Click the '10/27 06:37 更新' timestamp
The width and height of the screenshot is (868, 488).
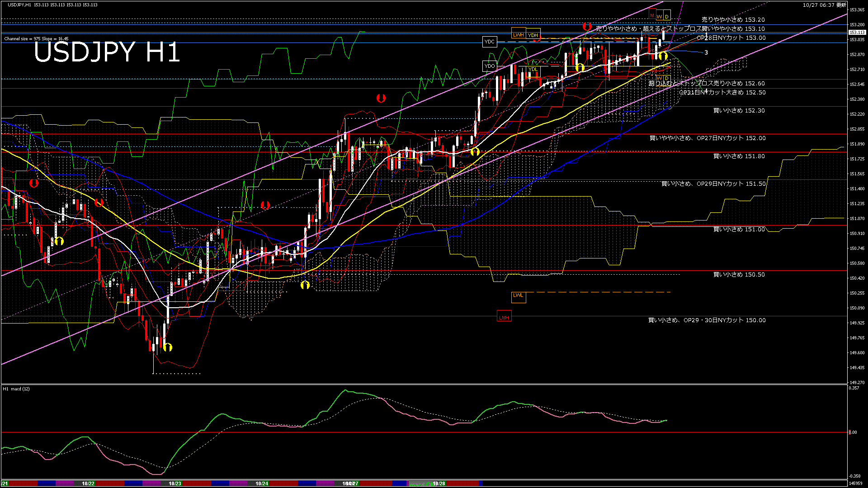824,5
